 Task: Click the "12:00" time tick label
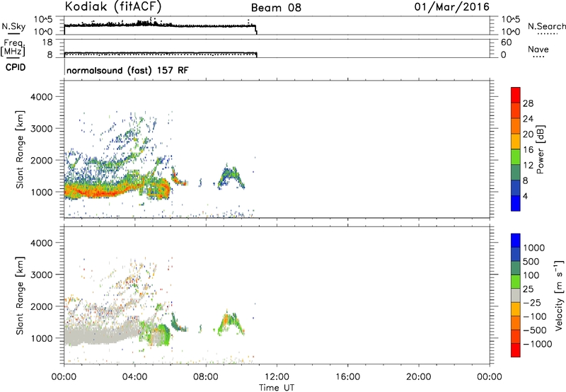pos(277,377)
